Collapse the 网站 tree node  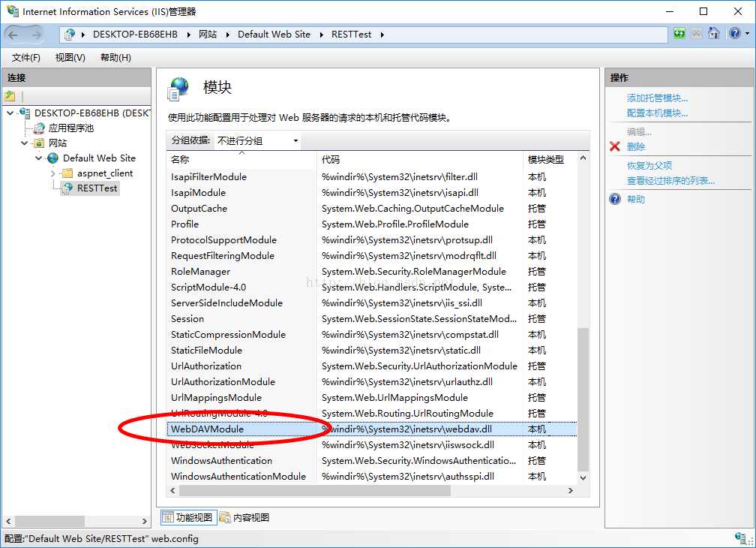point(25,143)
